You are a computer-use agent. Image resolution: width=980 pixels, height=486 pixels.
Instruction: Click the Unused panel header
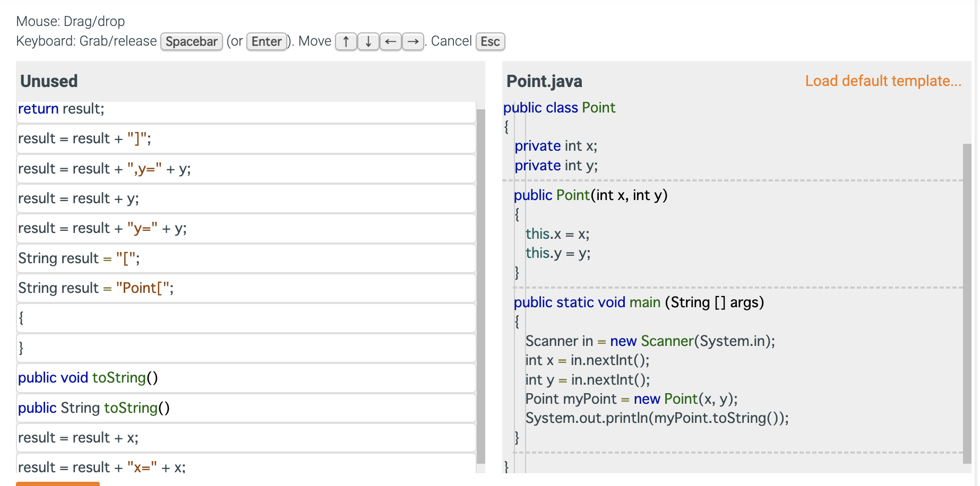click(49, 81)
